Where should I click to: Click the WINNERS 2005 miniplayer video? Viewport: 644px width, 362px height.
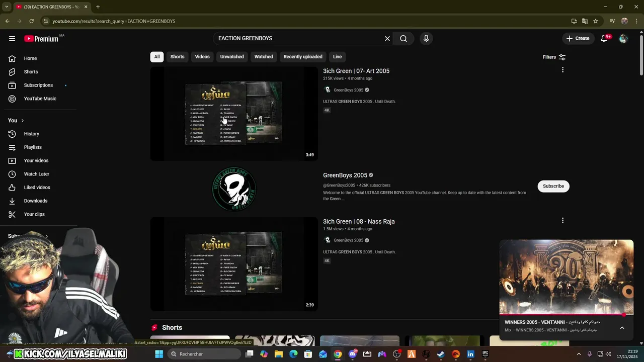click(x=566, y=277)
